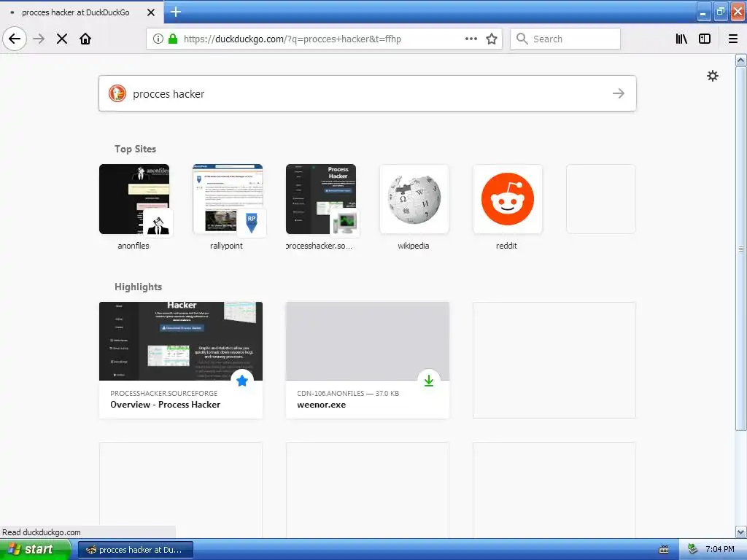Toggle the sidebar view icon
747x560 pixels.
coord(705,39)
